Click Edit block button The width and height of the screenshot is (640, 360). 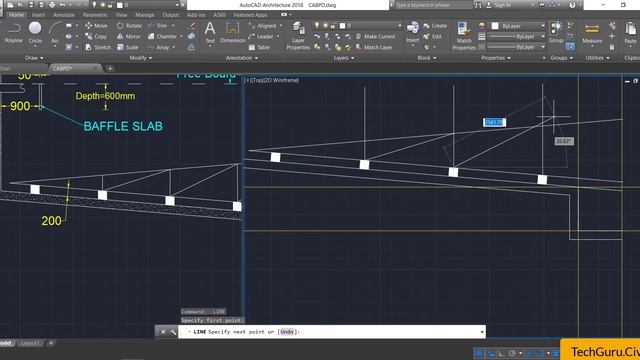pos(433,36)
